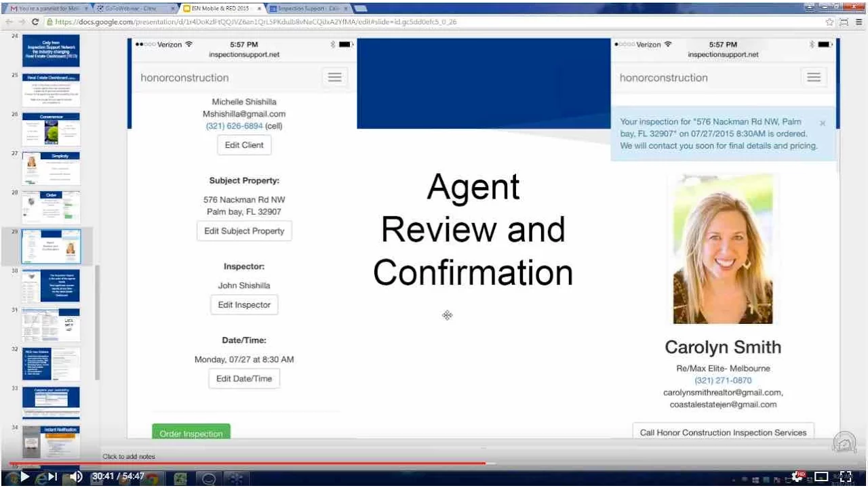Click the Re/Max Elite- Melbourne text

(723, 368)
